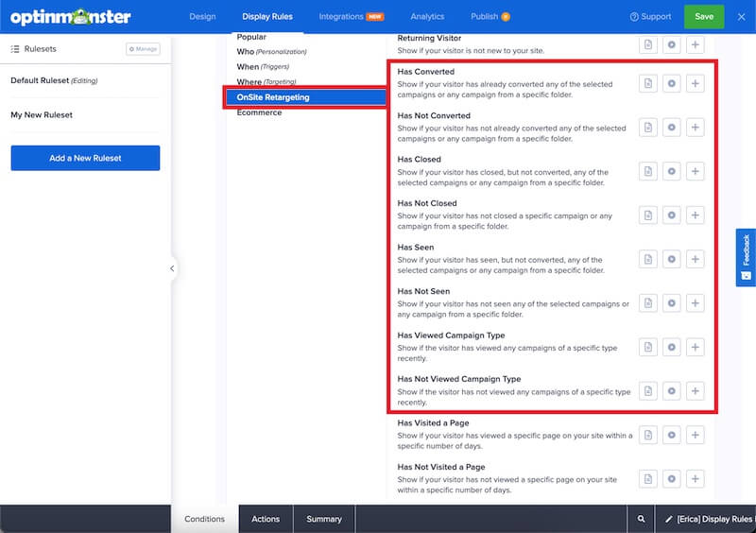This screenshot has height=533, width=756.
Task: Add the Has Not Converted rule
Action: coord(695,128)
